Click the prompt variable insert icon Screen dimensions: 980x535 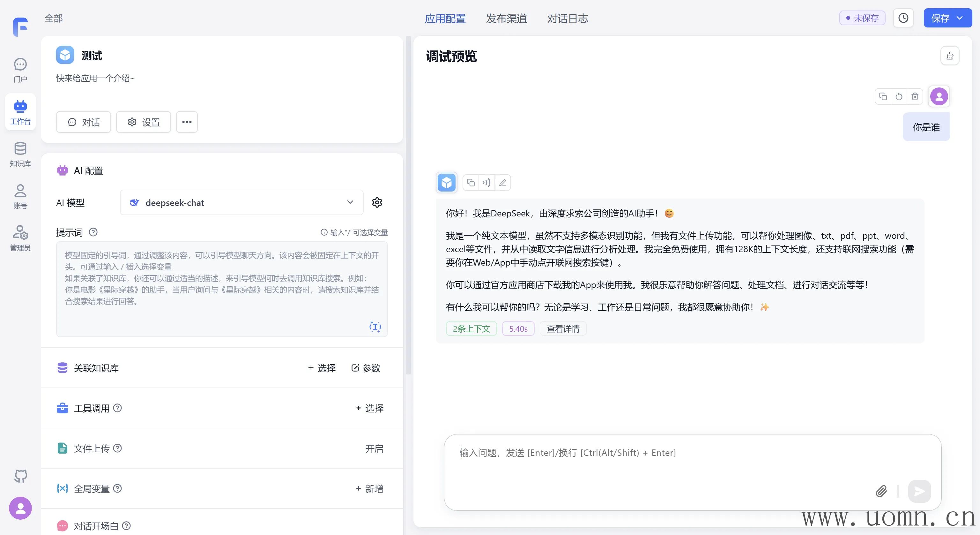[375, 327]
